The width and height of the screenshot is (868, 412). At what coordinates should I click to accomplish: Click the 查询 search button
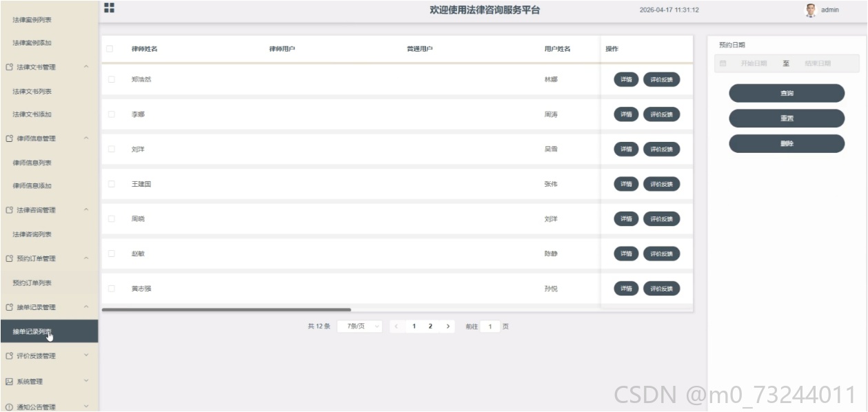787,93
